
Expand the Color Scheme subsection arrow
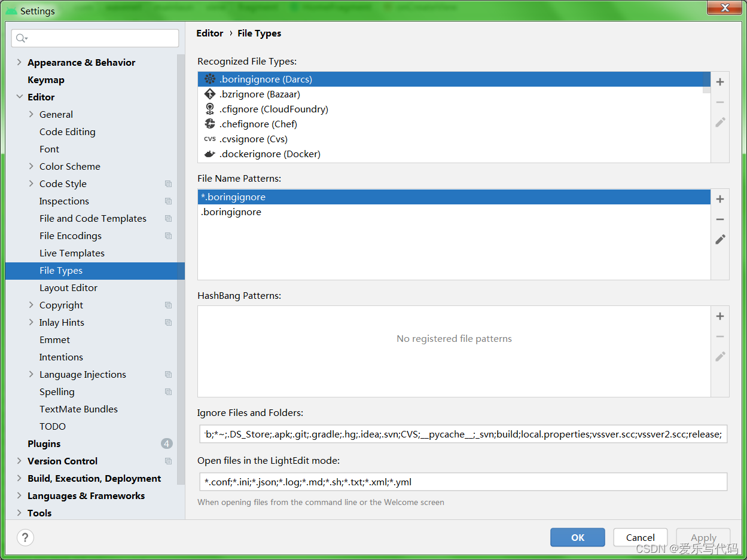coord(31,166)
